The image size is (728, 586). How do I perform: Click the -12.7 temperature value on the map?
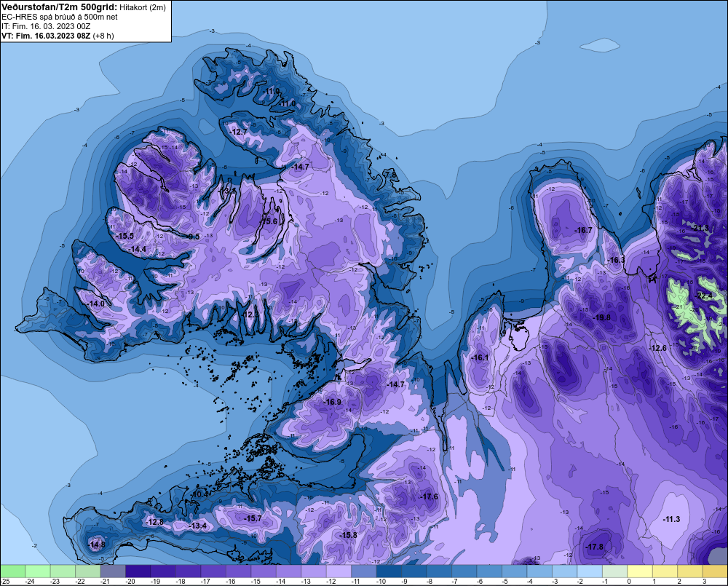(239, 132)
